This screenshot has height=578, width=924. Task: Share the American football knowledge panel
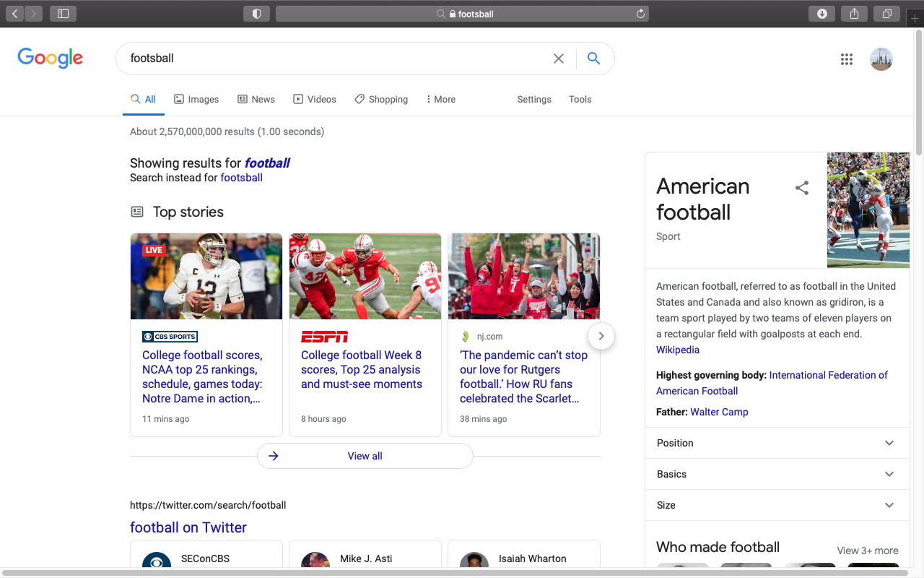point(802,188)
